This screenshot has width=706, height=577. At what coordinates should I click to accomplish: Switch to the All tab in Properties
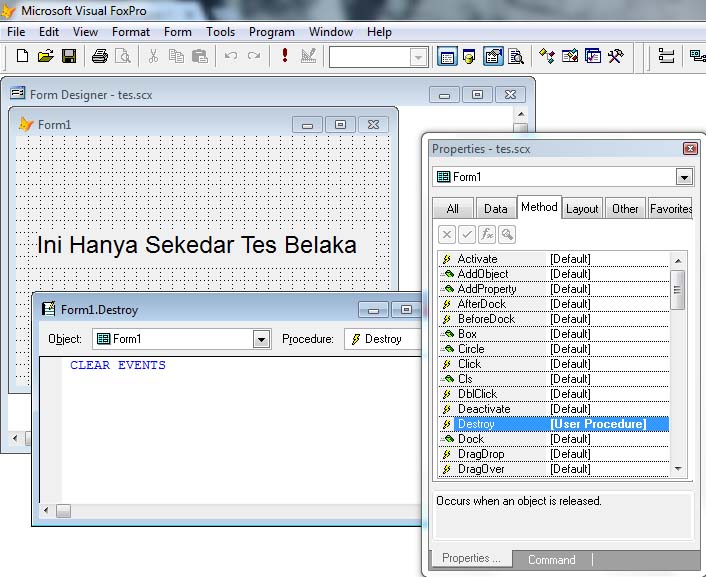coord(453,209)
